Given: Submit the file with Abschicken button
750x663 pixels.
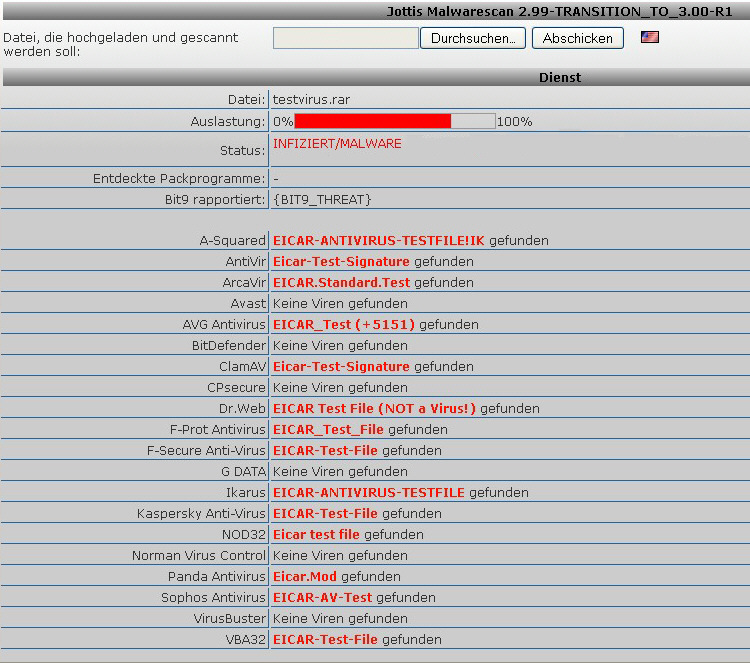Looking at the screenshot, I should (577, 38).
